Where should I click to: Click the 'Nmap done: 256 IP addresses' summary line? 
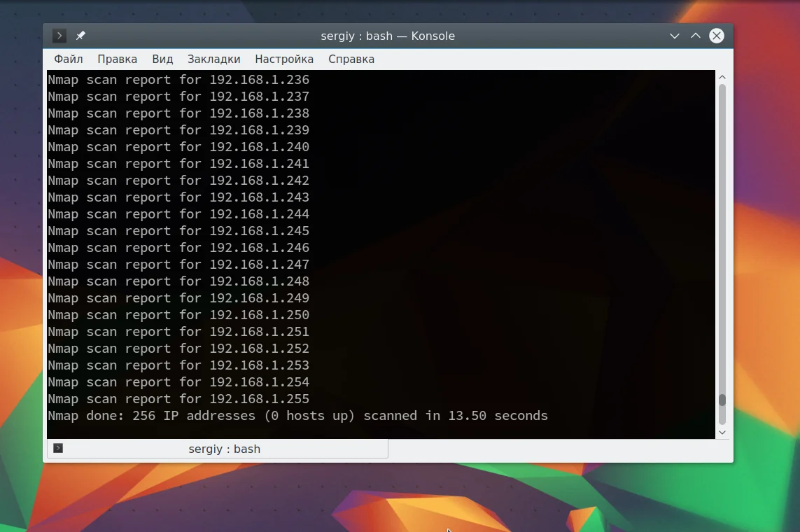coord(297,416)
